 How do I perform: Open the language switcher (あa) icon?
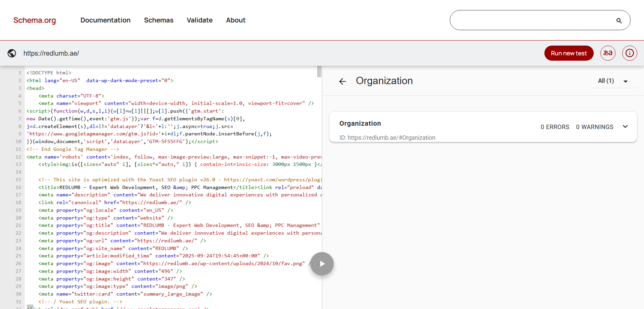coord(607,53)
